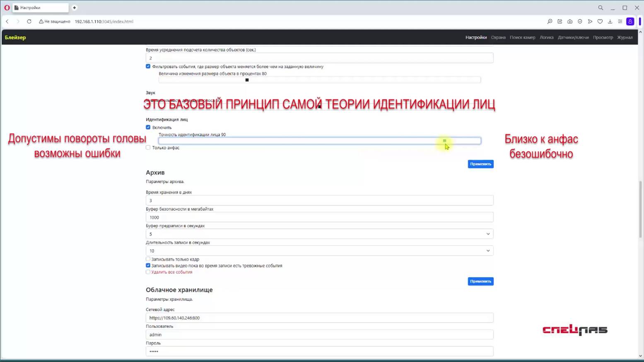This screenshot has width=644, height=362.
Task: Click the send-to-device arrow icon
Action: tap(590, 22)
